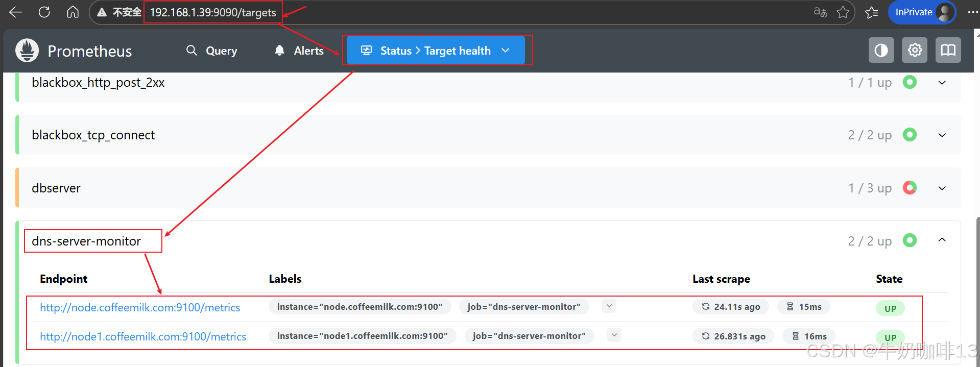Screen dimensions: 980x367
Task: Expand more labels for node.coffeemilk.com row
Action: (609, 306)
